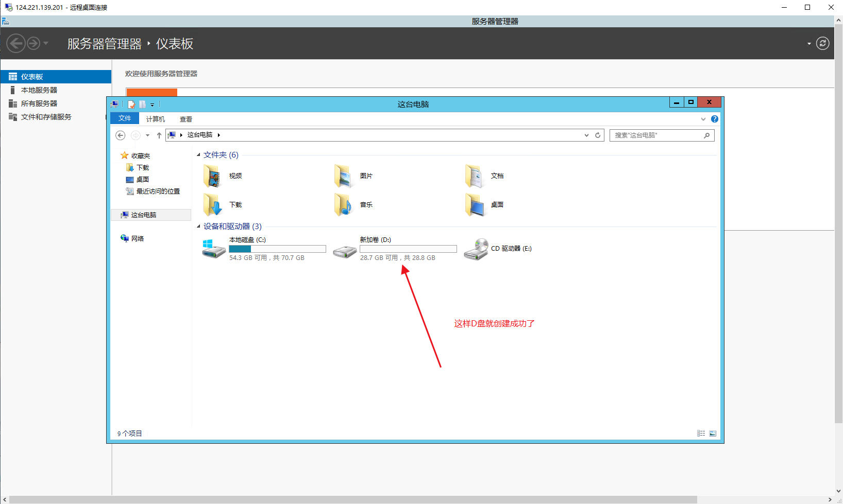Click the Explorer help question mark icon
843x504 pixels.
(715, 119)
